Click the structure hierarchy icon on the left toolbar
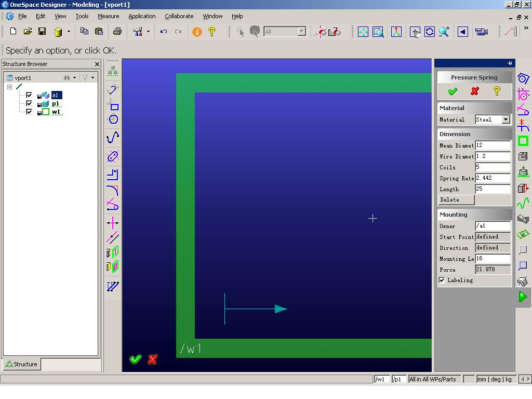 [x=113, y=71]
